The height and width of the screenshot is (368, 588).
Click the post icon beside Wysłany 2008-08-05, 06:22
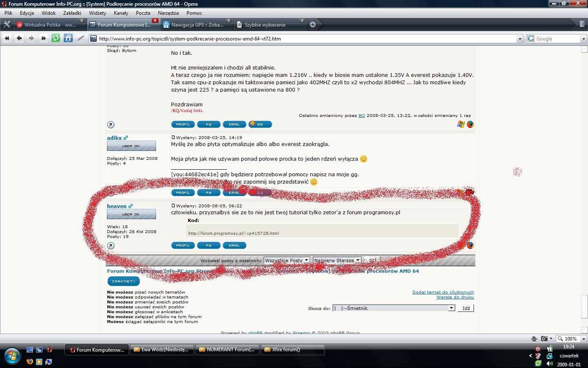coord(173,206)
